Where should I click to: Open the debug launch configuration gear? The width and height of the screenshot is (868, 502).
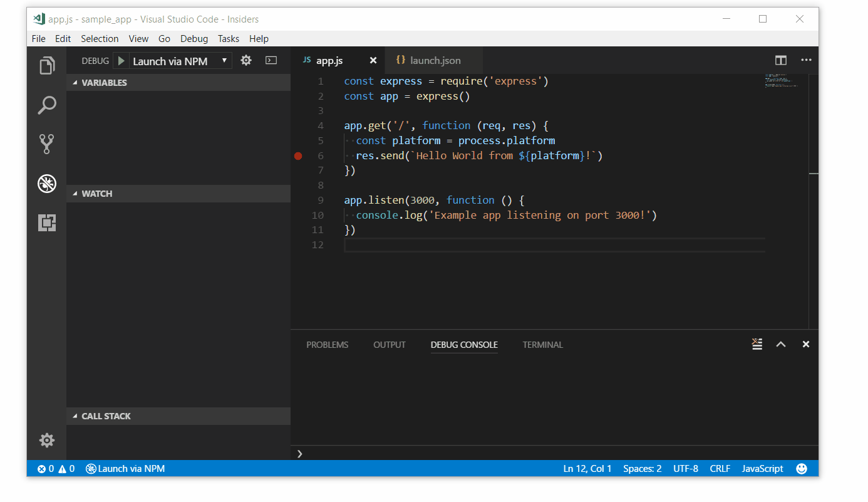[x=245, y=60]
